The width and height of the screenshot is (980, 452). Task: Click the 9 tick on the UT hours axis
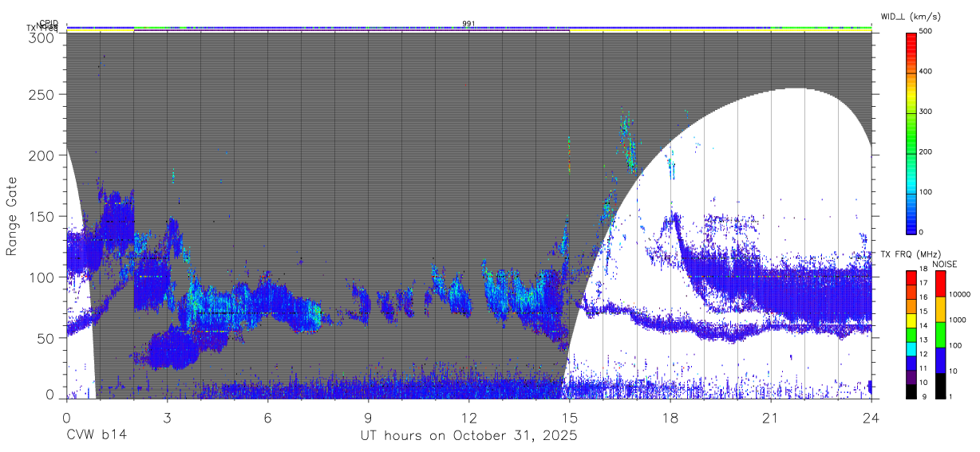368,417
